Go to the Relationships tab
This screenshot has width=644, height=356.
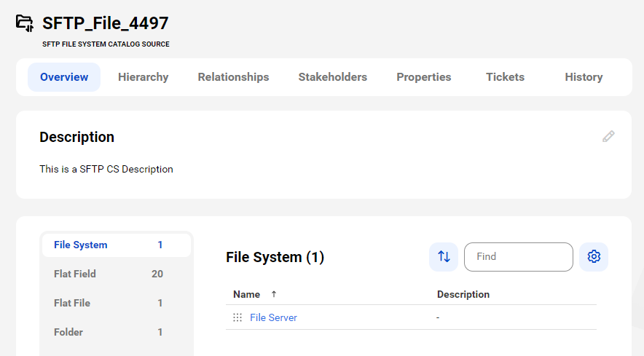click(x=233, y=77)
